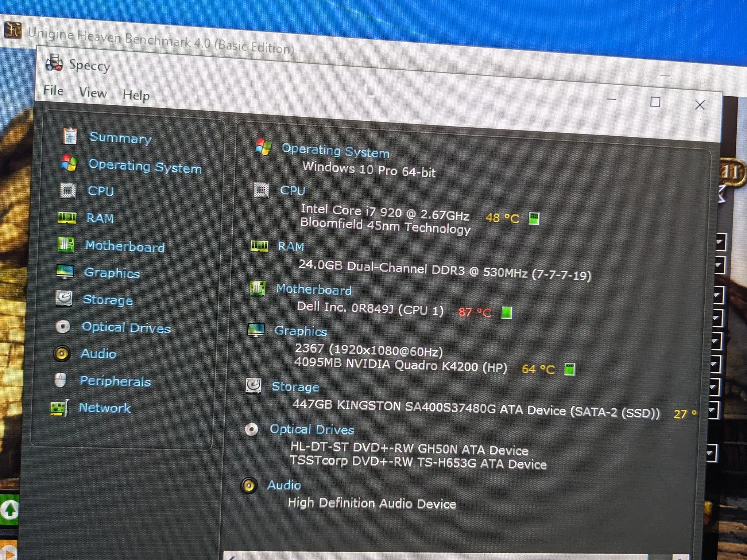The height and width of the screenshot is (560, 747).
Task: Follow the Motherboard heading link in summary panel
Action: pyautogui.click(x=314, y=289)
